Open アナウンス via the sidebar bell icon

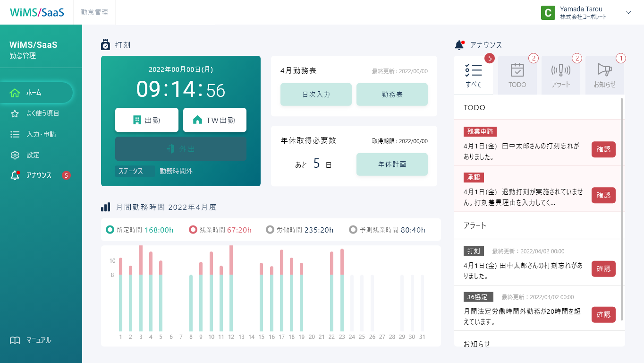point(16,175)
